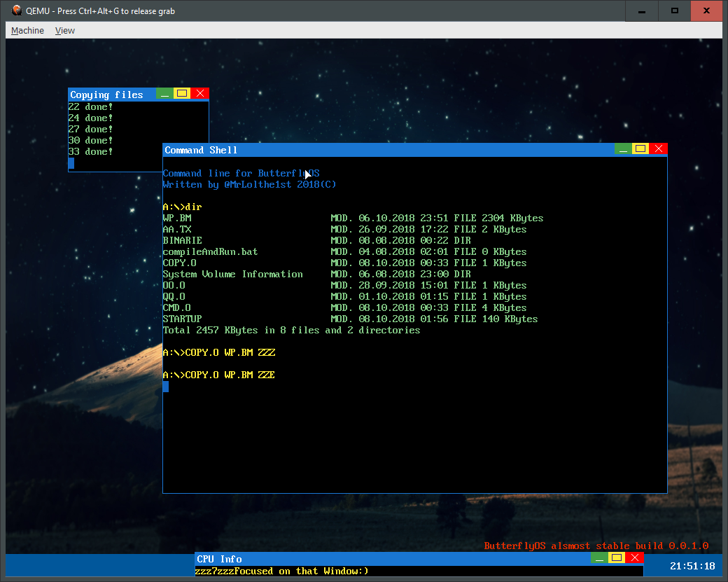The width and height of the screenshot is (728, 582).
Task: Click the 'COPY.O WP.BM ZZZ' command line
Action: pos(219,352)
